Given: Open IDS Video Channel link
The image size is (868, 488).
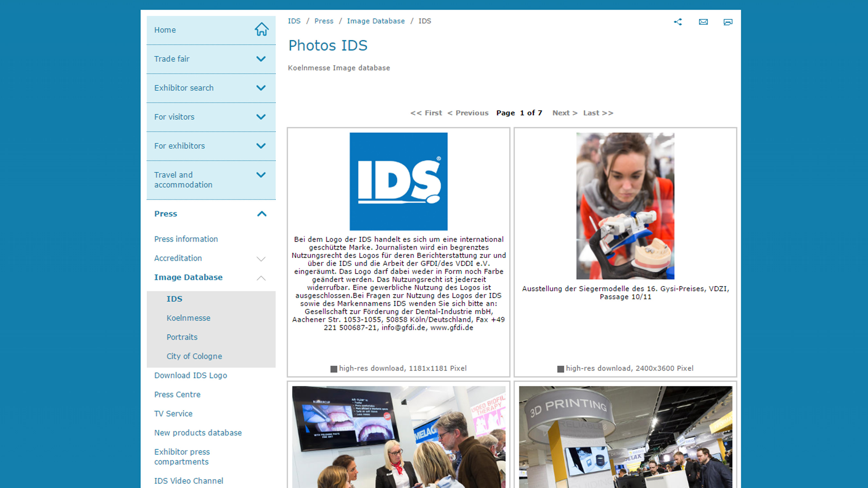Looking at the screenshot, I should (x=189, y=481).
